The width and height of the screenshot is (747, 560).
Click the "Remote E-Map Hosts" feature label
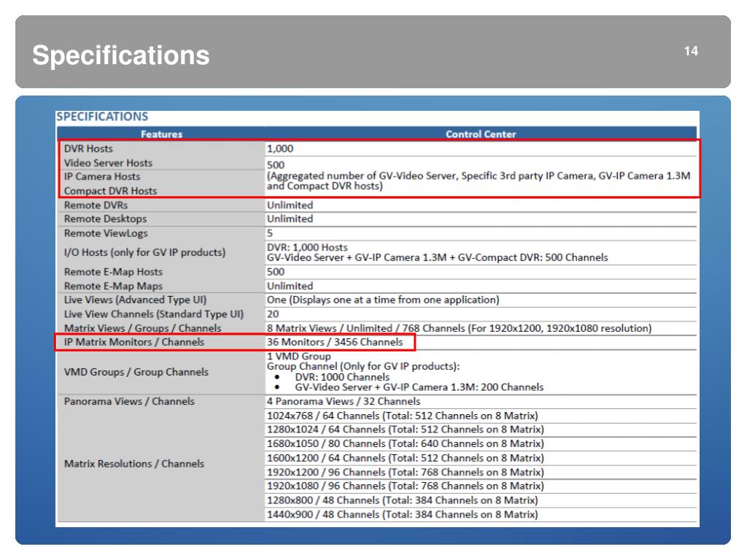coord(113,272)
